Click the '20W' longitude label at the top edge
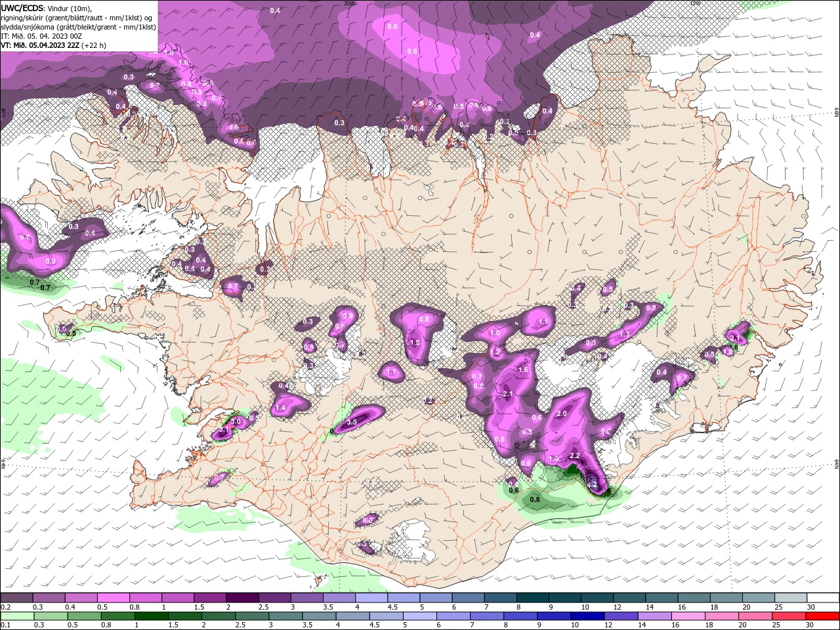 [350, 3]
